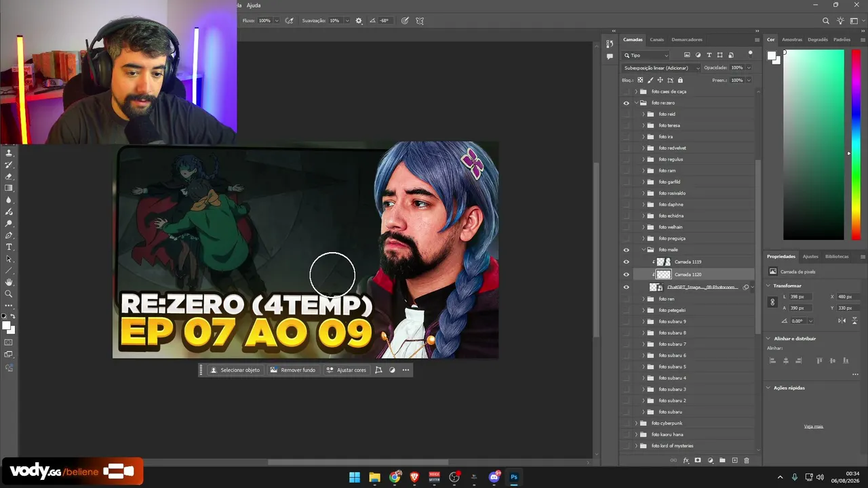Open the Brave browser from taskbar
868x488 pixels.
(x=414, y=477)
